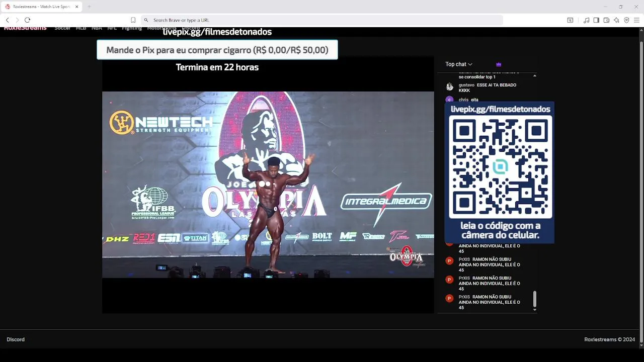Click the 'Mande o Pix para eu comprar cigarro' banner
Viewport: 644px width, 362px height.
pyautogui.click(x=217, y=50)
